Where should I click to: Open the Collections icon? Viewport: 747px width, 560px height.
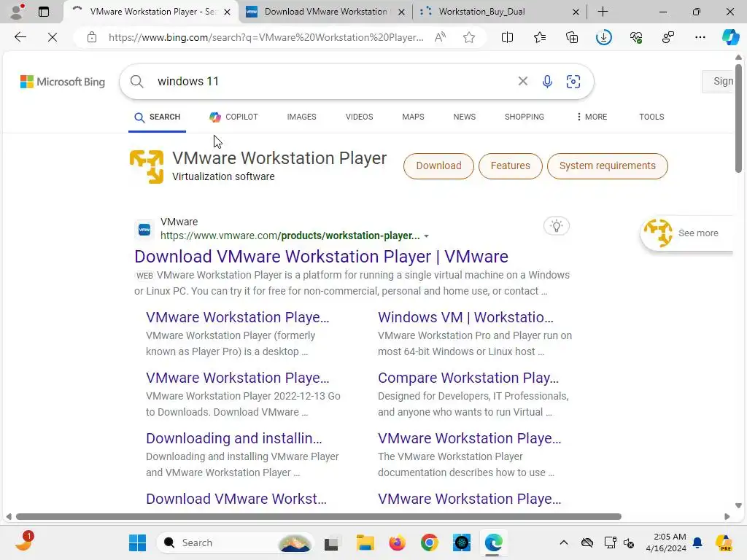[x=572, y=37]
